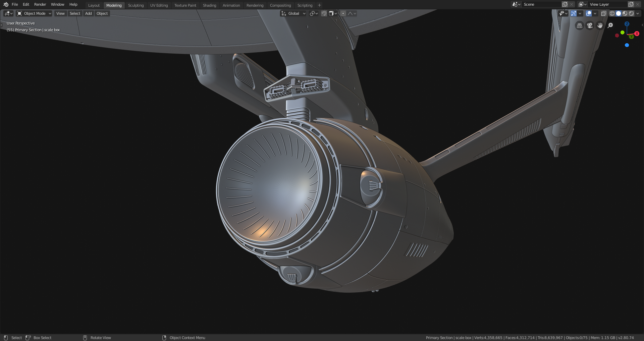Click the Y axis gizmo label
Image resolution: width=644 pixels, height=341 pixels.
632,37
